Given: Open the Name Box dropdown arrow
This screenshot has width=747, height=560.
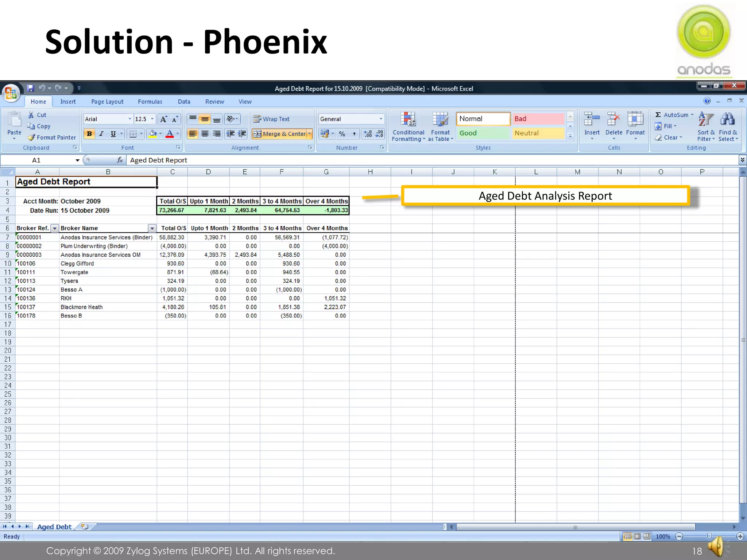Looking at the screenshot, I should (x=77, y=160).
